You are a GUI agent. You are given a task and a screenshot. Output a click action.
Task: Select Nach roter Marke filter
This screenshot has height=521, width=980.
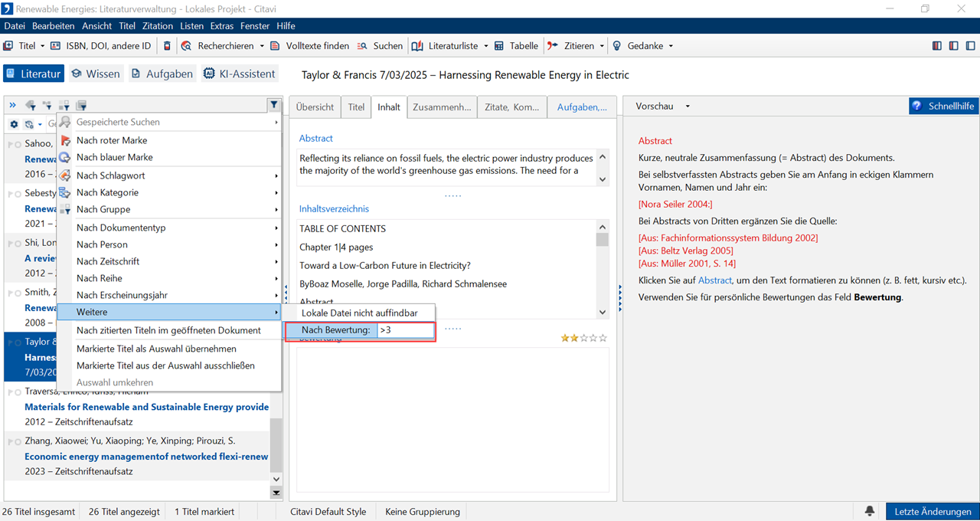tap(112, 140)
